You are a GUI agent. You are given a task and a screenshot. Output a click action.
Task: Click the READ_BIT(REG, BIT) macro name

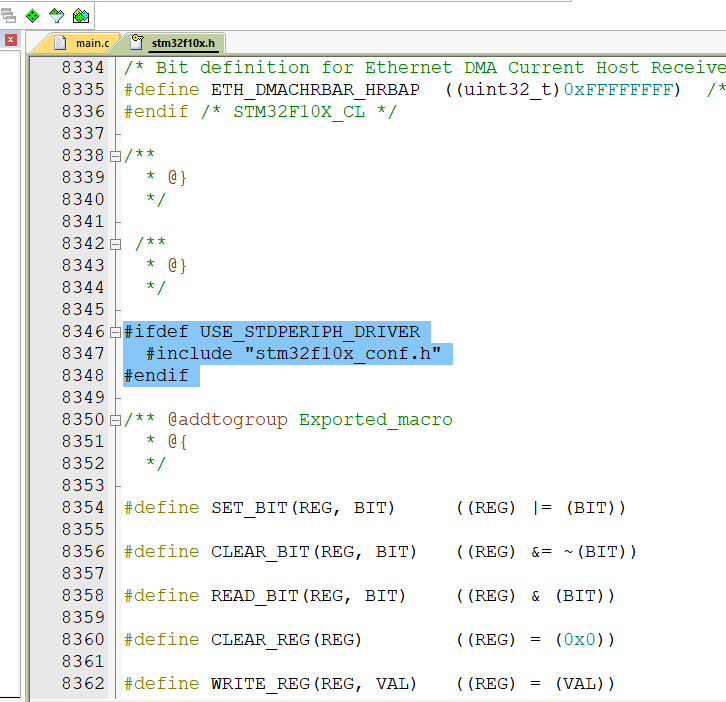(x=308, y=596)
